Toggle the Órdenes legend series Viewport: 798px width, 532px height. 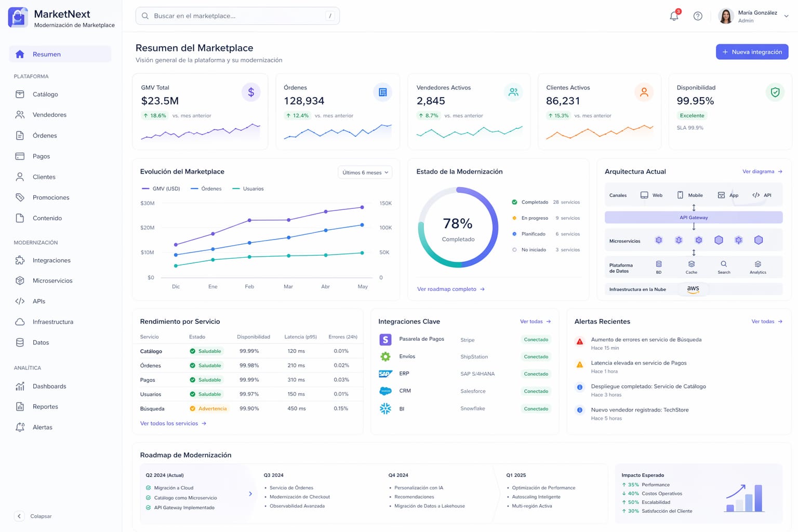pos(206,189)
